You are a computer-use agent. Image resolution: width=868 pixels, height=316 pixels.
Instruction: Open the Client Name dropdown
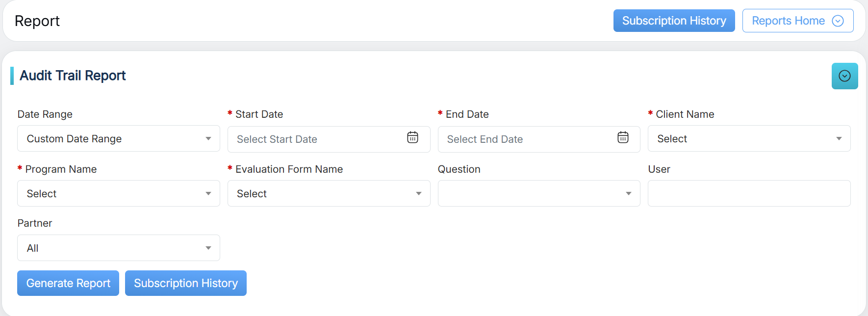tap(749, 139)
